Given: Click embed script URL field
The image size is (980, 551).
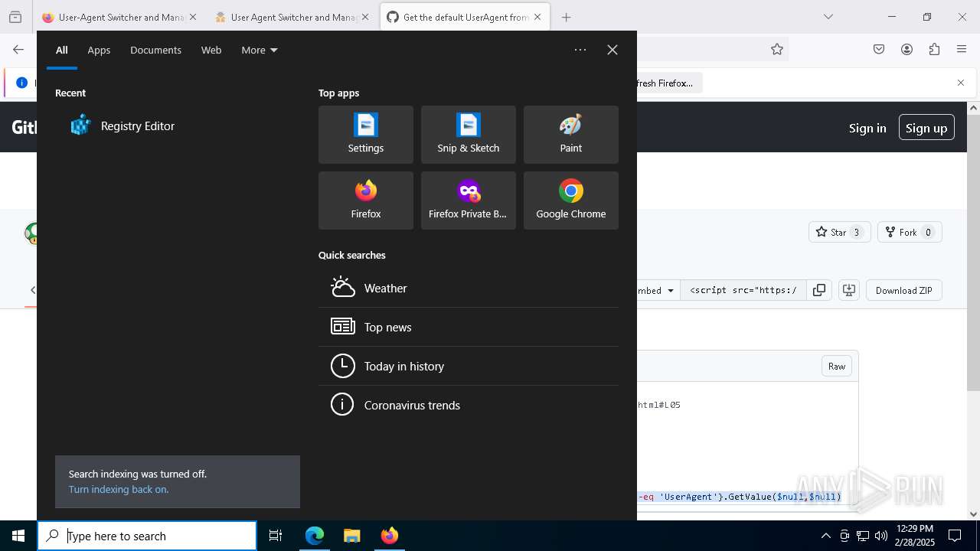Looking at the screenshot, I should [x=743, y=290].
